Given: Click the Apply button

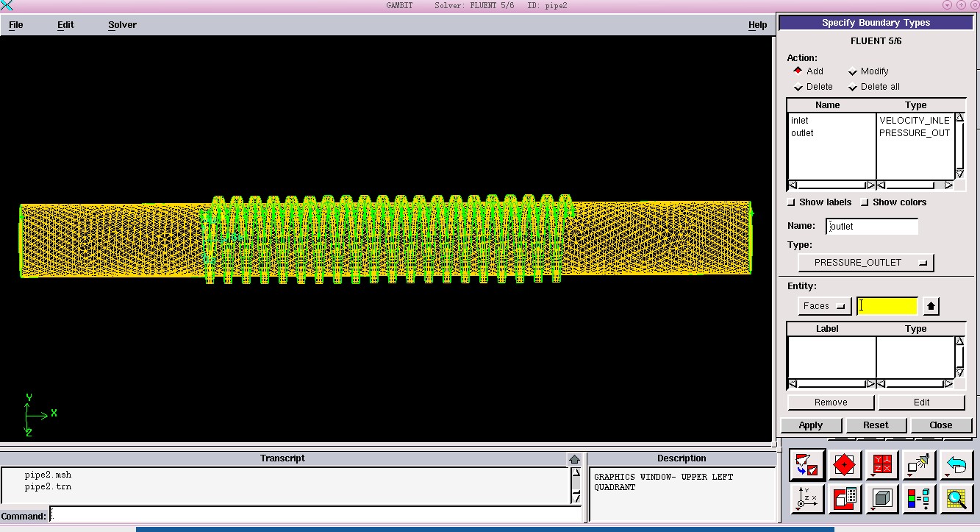Looking at the screenshot, I should click(810, 425).
